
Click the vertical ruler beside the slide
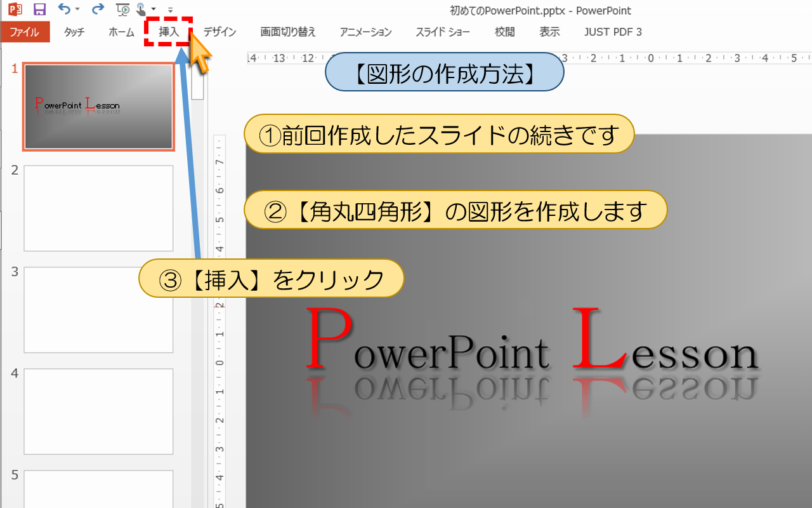219,321
